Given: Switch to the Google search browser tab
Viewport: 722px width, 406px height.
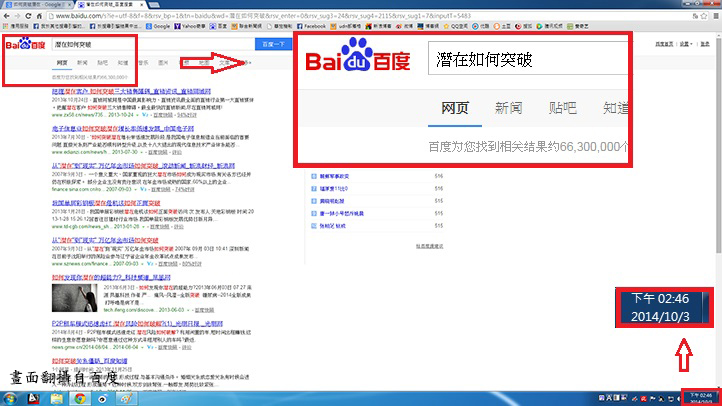Looking at the screenshot, I should [37, 4].
